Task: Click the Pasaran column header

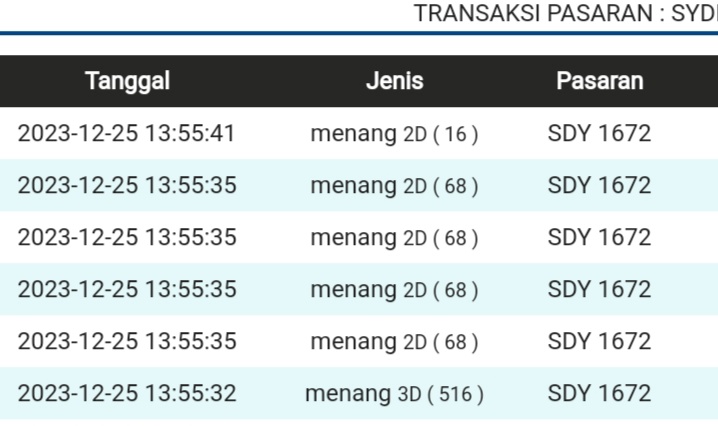Action: coord(599,81)
